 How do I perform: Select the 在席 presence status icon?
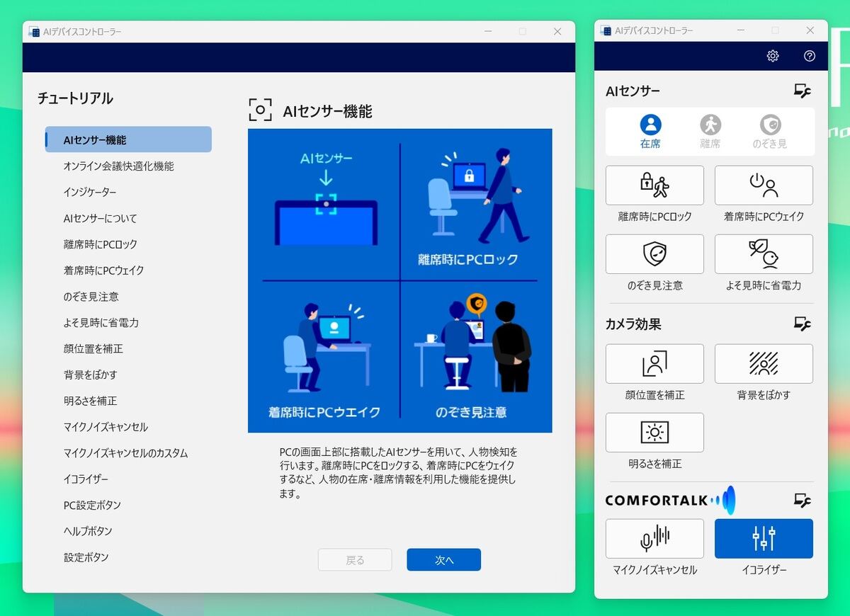click(650, 132)
